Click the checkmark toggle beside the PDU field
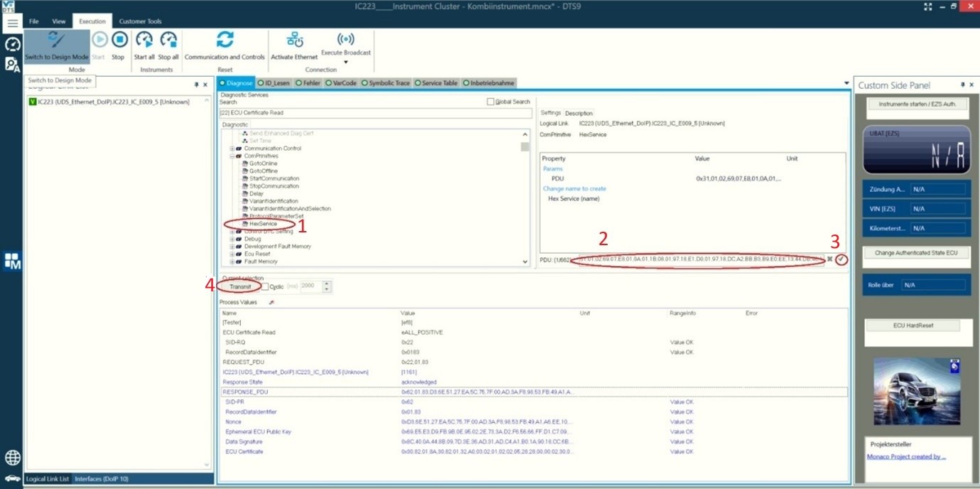 [841, 260]
